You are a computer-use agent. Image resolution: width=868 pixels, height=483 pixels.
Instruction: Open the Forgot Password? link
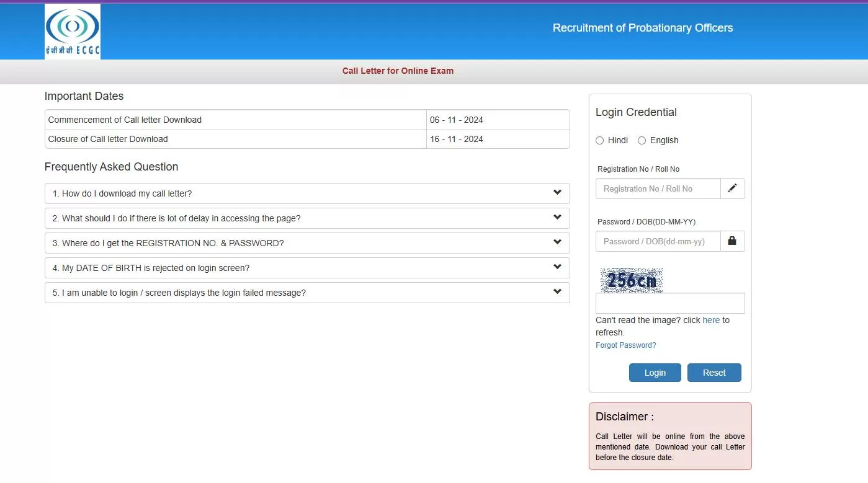(625, 345)
